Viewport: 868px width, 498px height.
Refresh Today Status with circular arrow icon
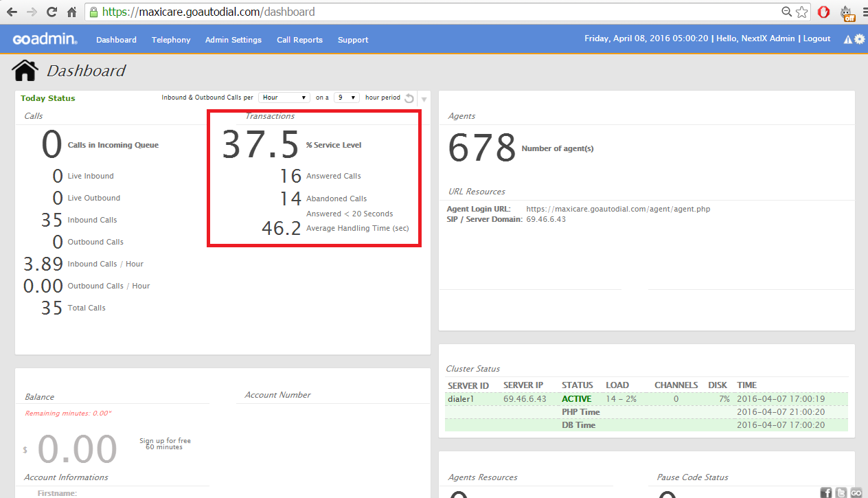(409, 98)
